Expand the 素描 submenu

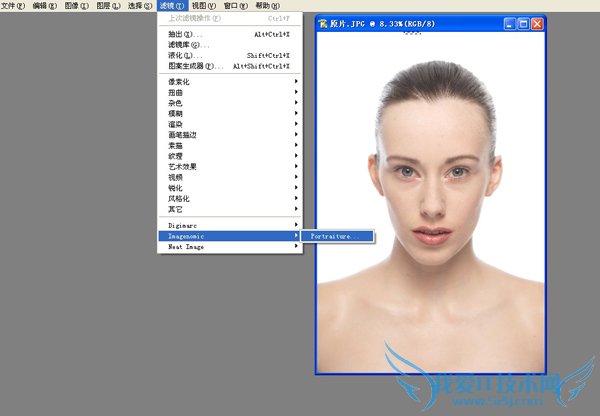(x=230, y=145)
